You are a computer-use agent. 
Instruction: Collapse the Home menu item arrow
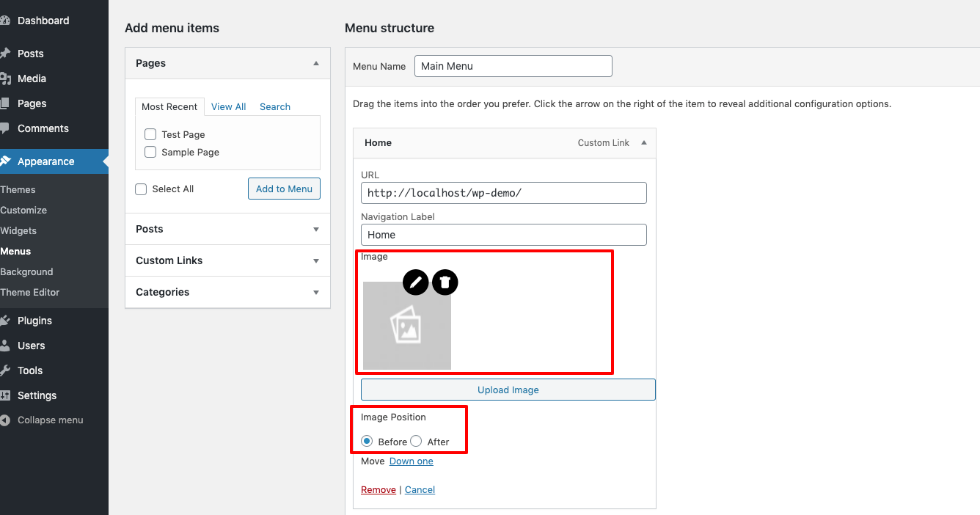pos(644,142)
